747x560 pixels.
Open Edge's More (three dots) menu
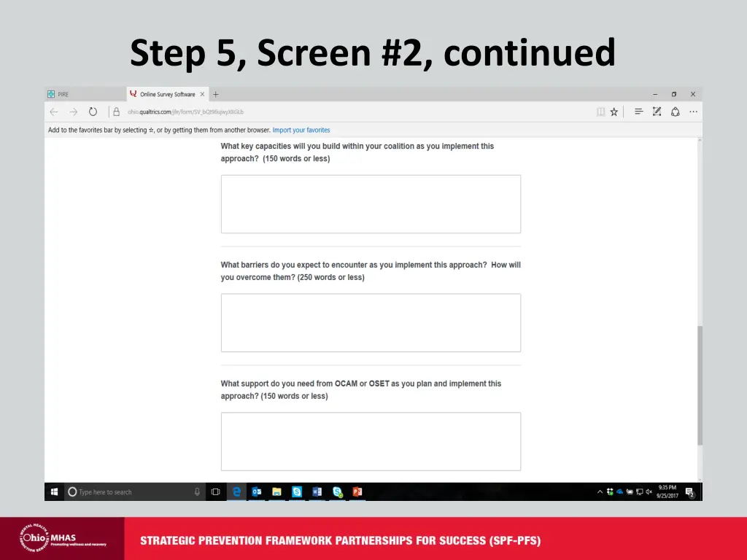click(x=693, y=112)
